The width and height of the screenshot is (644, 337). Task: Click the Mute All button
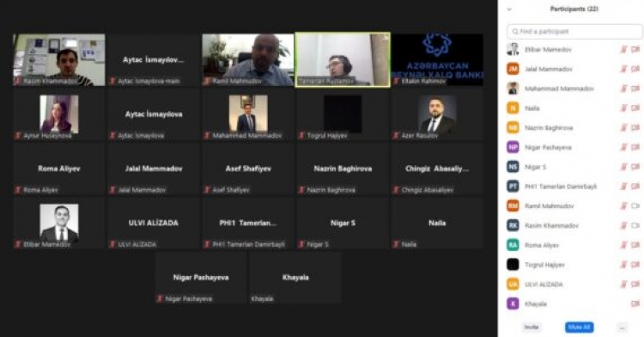pos(579,328)
